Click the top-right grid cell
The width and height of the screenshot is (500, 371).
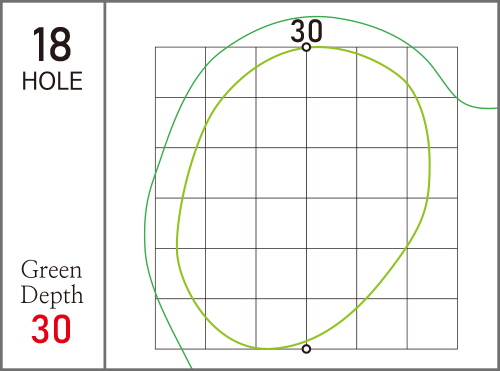(x=432, y=72)
